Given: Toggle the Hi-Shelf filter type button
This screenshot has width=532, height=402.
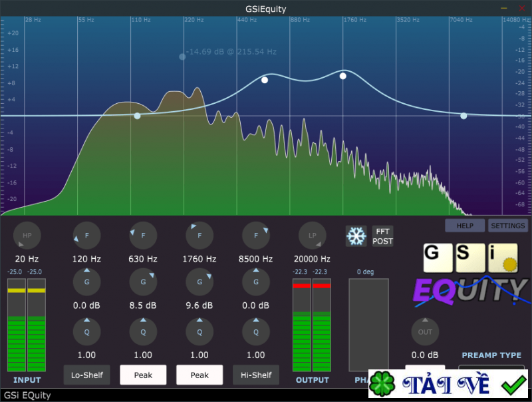Looking at the screenshot, I should (256, 375).
